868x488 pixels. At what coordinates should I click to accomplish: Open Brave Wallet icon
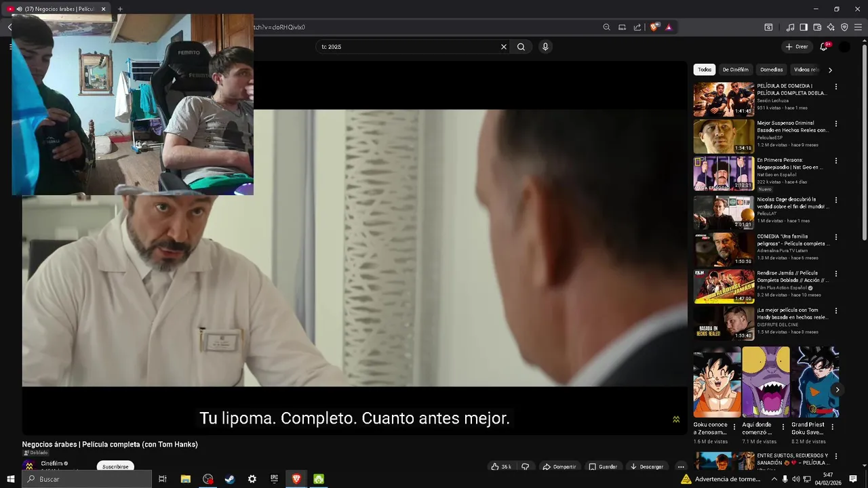817,27
